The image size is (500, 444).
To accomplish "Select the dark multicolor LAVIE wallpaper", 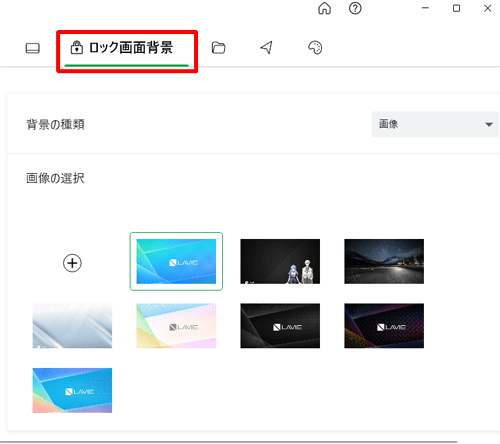I will click(x=384, y=326).
